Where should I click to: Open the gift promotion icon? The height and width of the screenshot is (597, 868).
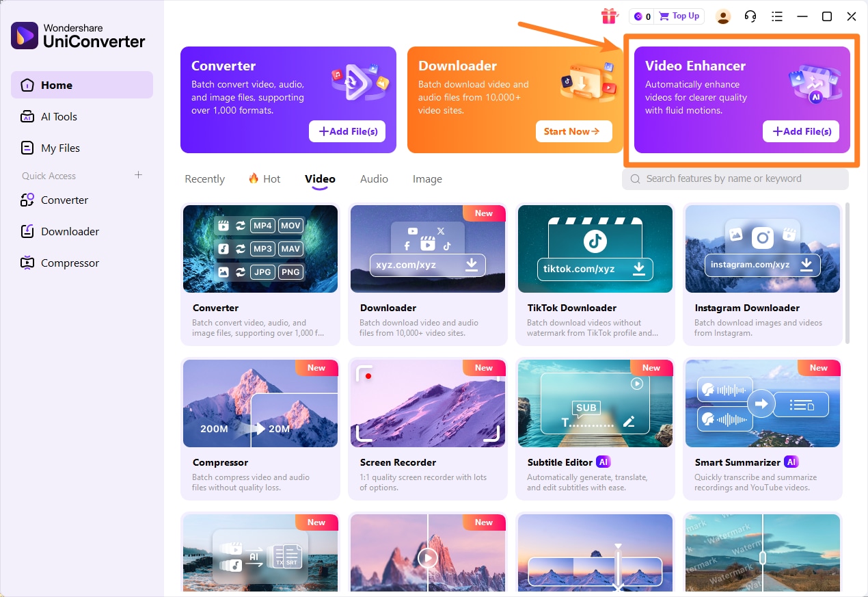(609, 16)
